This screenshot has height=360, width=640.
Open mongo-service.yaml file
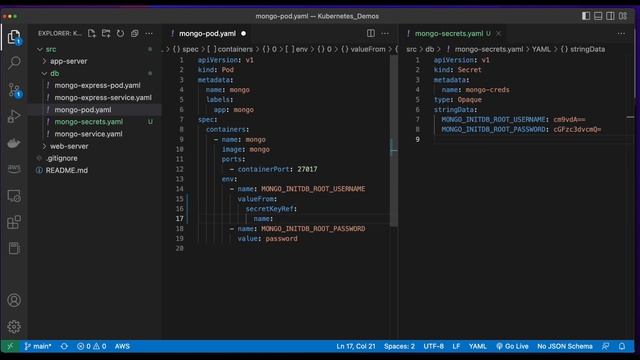88,134
